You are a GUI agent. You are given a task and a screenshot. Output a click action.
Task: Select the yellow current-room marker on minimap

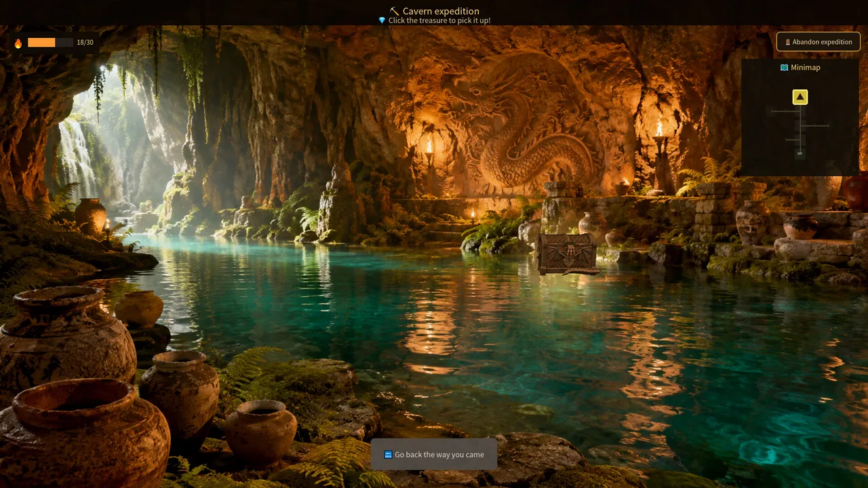(x=800, y=97)
